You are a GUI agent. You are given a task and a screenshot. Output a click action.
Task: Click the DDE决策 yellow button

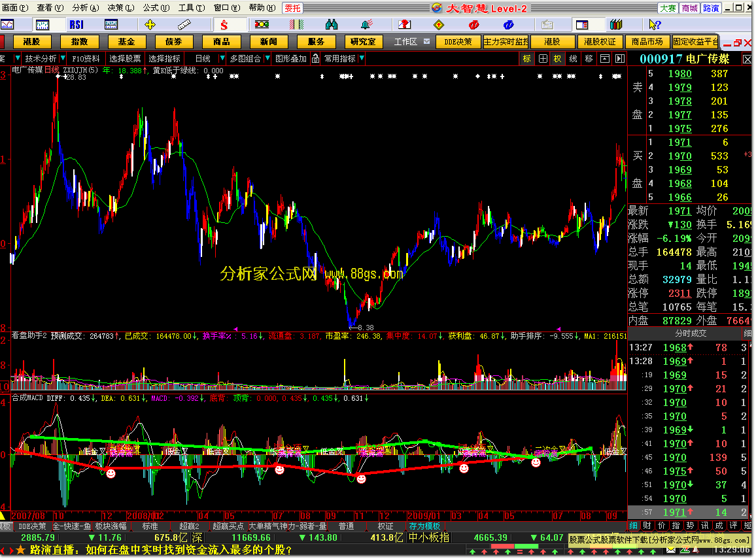pos(458,42)
